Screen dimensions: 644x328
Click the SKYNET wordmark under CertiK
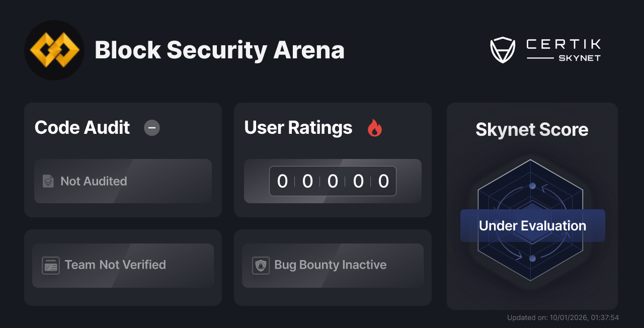(x=580, y=58)
